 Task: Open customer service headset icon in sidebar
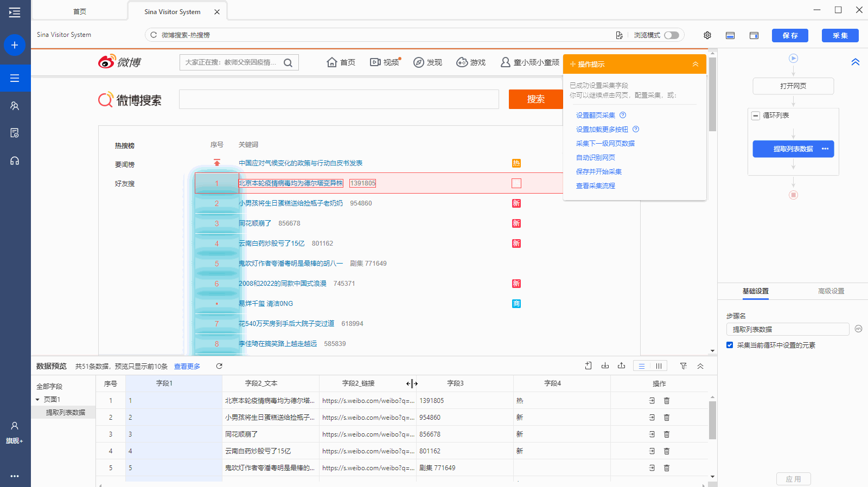click(15, 161)
